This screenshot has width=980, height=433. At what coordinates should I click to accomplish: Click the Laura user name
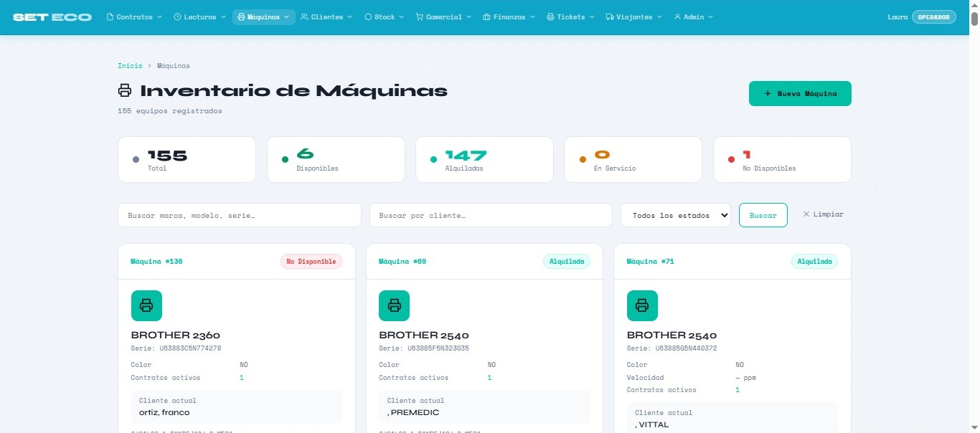[x=897, y=16]
